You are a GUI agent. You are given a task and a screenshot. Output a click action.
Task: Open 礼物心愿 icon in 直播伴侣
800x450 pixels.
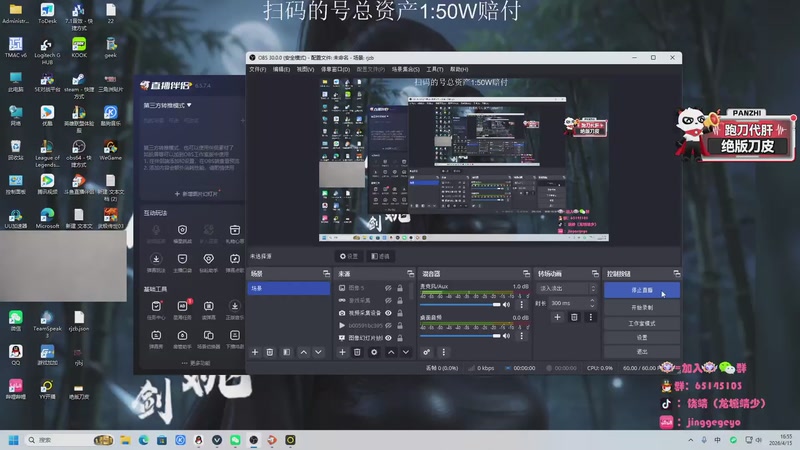[x=235, y=233]
